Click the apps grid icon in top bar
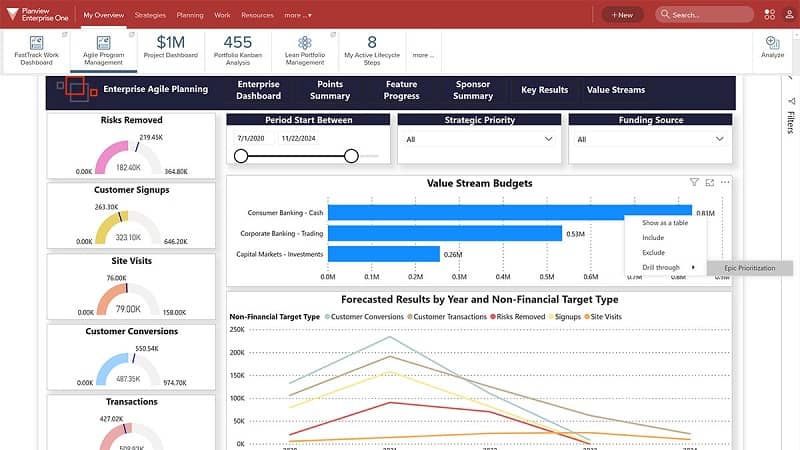The height and width of the screenshot is (450, 800). (769, 15)
